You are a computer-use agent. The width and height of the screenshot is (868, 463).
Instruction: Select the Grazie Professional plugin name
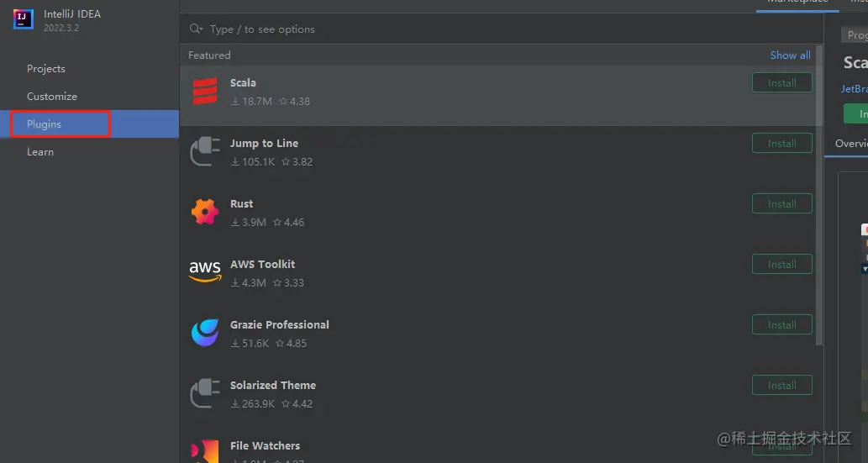(x=280, y=324)
